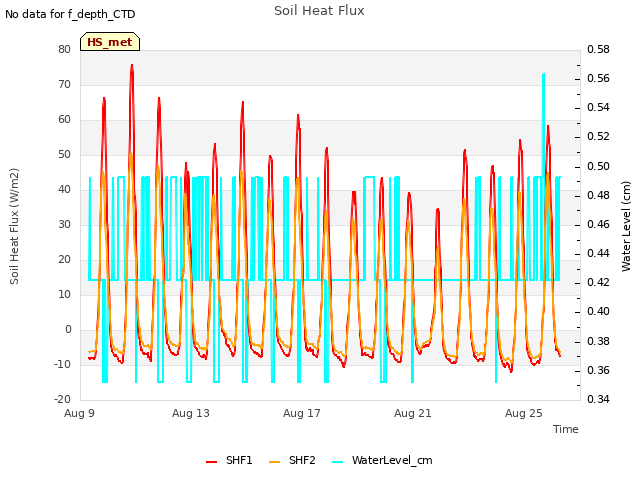The image size is (640, 480).
Task: Click the 0.50 right-axis tick label
Action: point(598,167)
